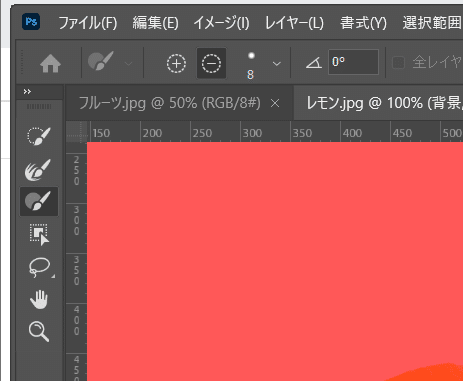
Task: Open the 書式(Y) menu
Action: [363, 23]
